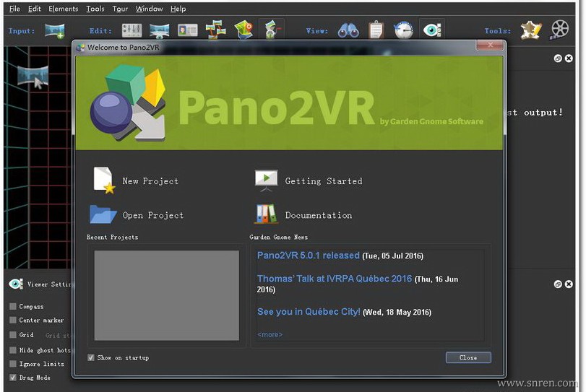Enable the Grid checkbox
Image resolution: width=586 pixels, height=392 pixels.
[13, 334]
